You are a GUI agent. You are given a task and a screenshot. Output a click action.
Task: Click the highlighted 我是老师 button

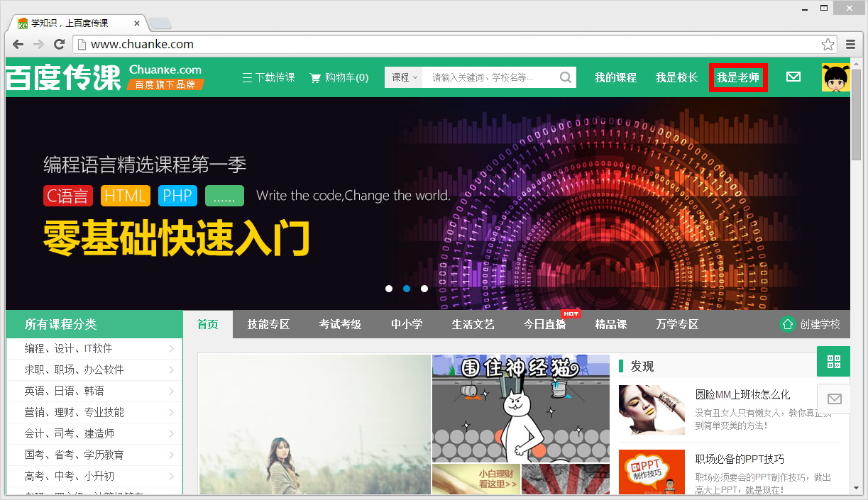tap(738, 77)
